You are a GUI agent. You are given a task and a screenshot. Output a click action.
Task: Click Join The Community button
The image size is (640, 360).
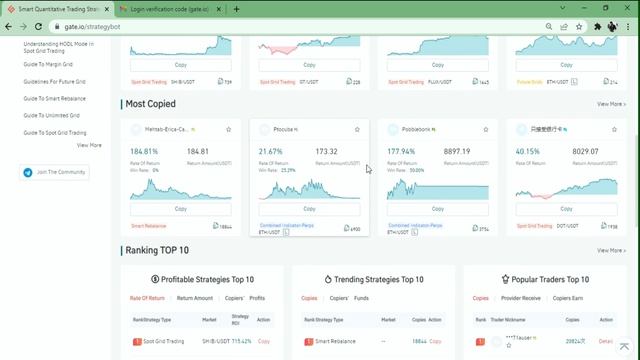click(54, 172)
